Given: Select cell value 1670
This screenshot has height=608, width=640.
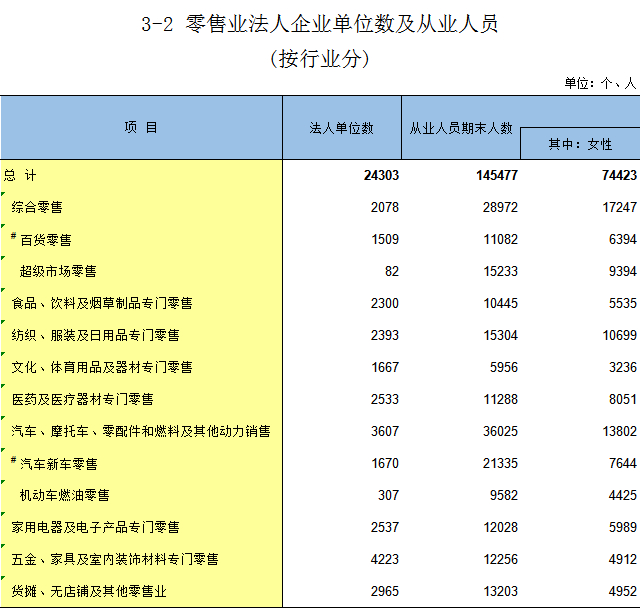Looking at the screenshot, I should coord(385,463).
